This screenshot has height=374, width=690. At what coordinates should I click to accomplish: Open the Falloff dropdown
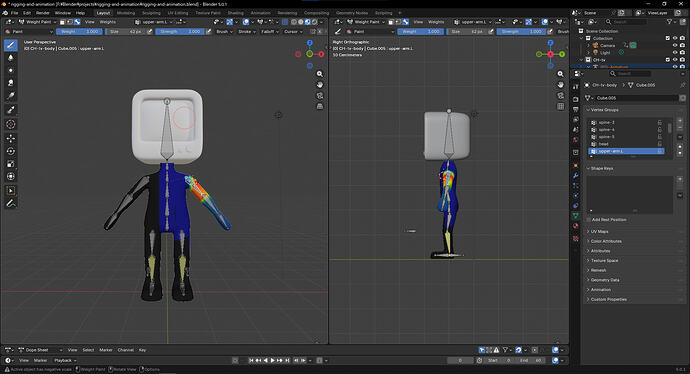[x=269, y=32]
